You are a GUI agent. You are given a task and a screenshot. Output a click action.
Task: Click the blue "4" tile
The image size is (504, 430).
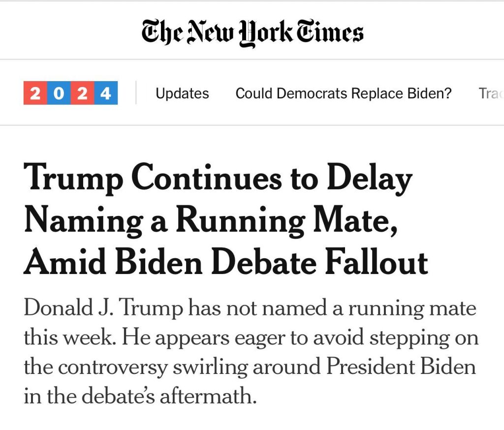[106, 93]
